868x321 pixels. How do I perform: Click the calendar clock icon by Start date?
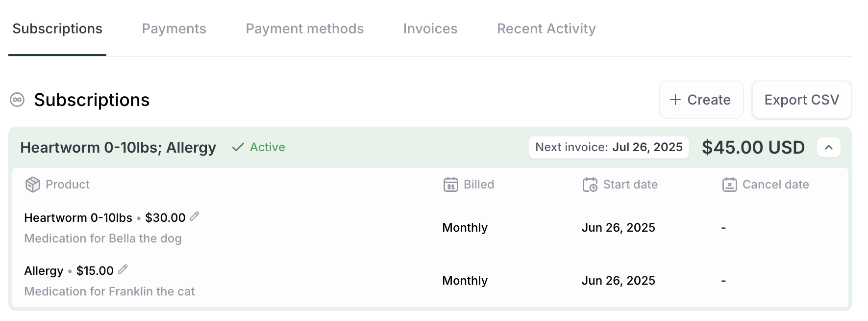[x=590, y=185]
